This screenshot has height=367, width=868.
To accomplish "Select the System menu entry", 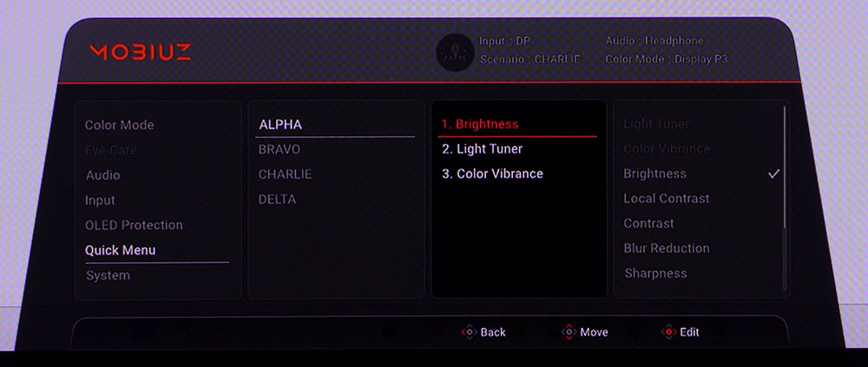I will (108, 276).
